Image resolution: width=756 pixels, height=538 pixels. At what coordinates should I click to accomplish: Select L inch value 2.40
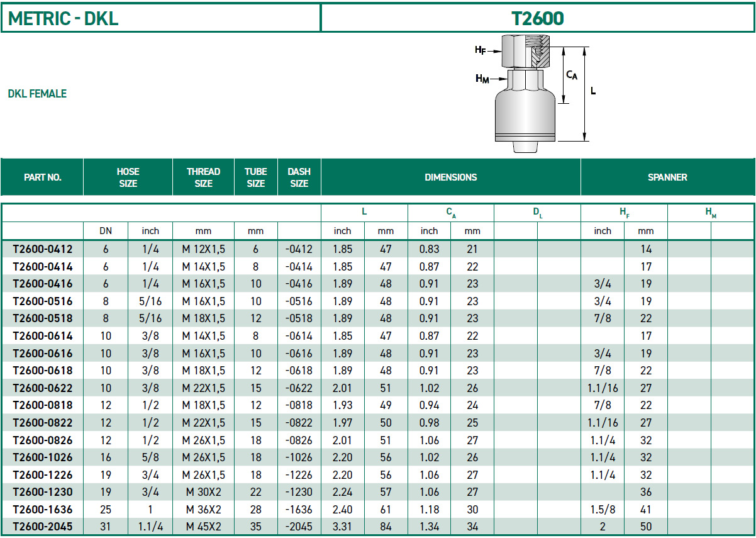tap(342, 510)
